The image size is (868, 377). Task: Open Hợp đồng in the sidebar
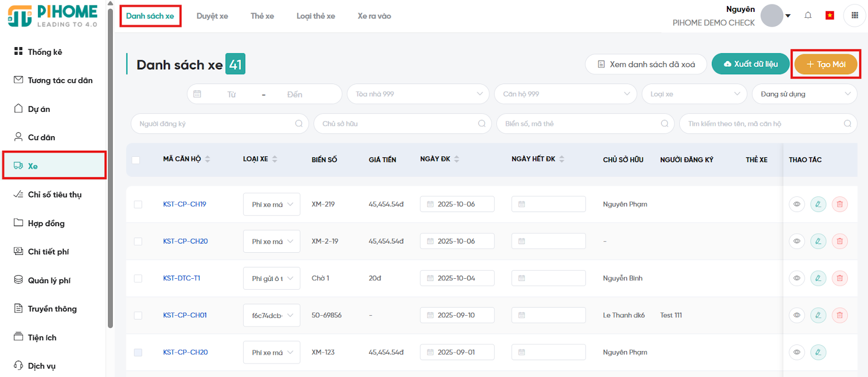point(46,223)
